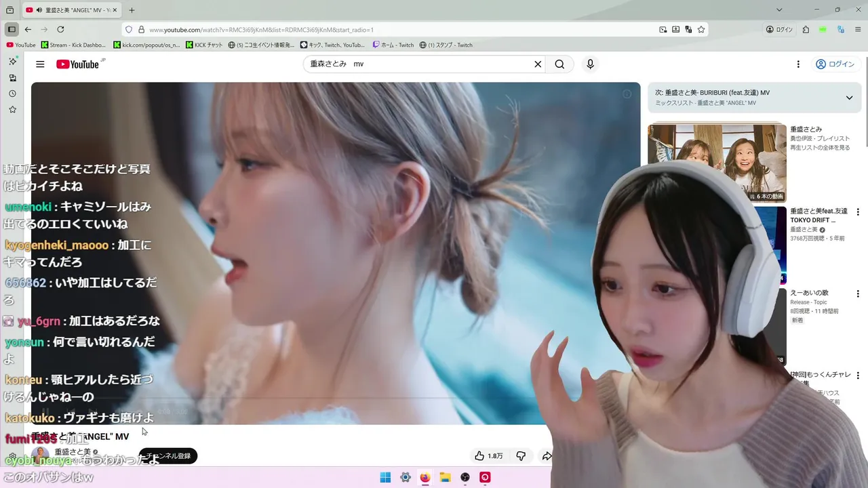
Task: Mute audio on the ANGEL MV tab
Action: tap(39, 10)
